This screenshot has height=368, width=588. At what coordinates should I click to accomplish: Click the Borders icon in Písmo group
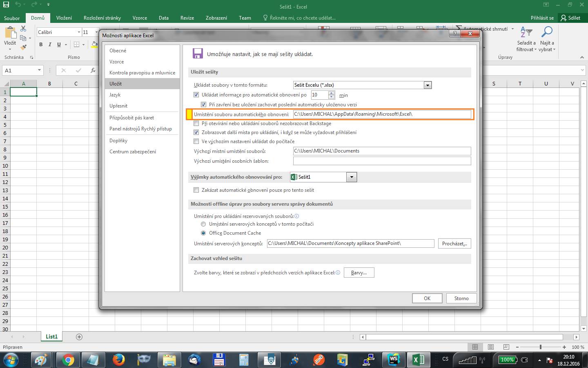tap(76, 45)
